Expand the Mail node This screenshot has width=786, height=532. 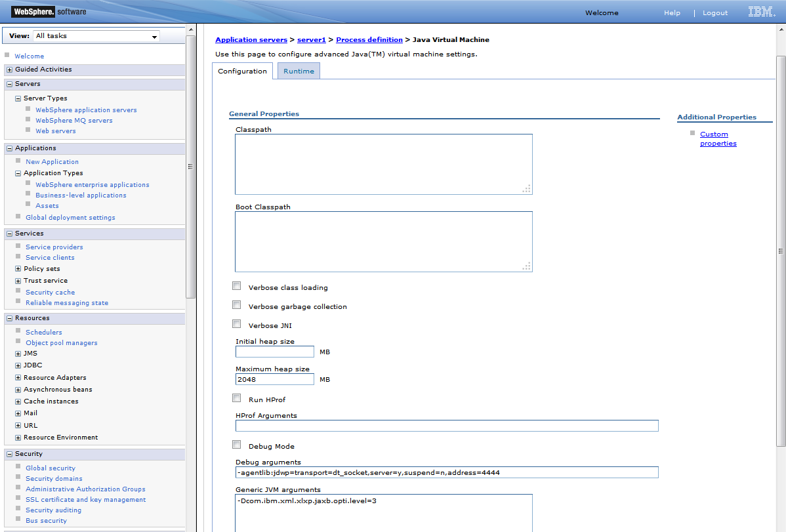[x=18, y=413]
